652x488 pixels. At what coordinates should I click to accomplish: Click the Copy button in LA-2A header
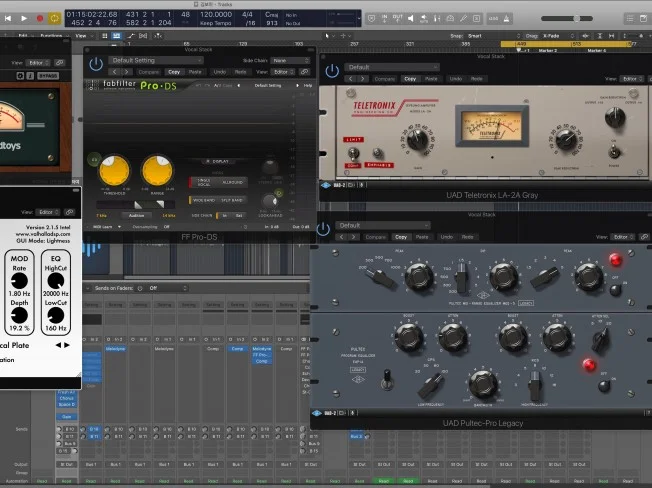pos(410,79)
